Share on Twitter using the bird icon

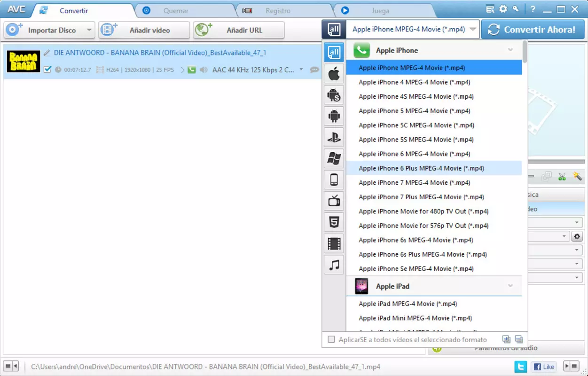[x=521, y=367]
